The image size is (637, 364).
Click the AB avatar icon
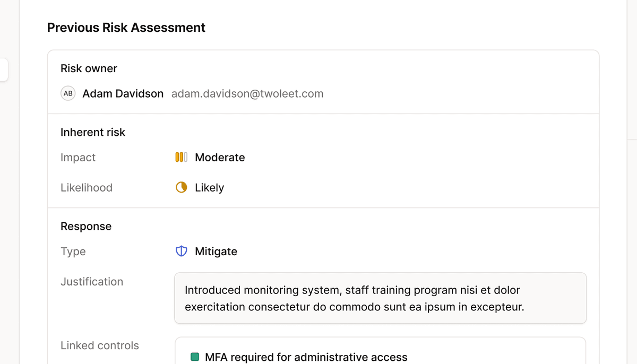coord(68,93)
